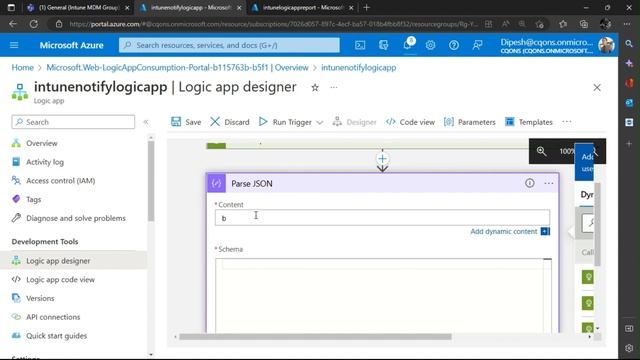640x360 pixels.
Task: Open the Edge browser settings and more menu
Action: point(627,24)
